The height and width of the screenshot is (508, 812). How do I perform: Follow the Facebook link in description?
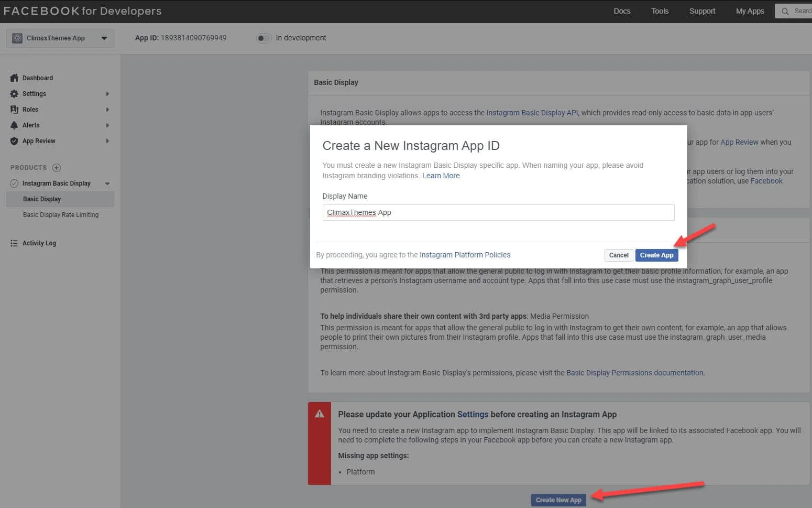[766, 181]
